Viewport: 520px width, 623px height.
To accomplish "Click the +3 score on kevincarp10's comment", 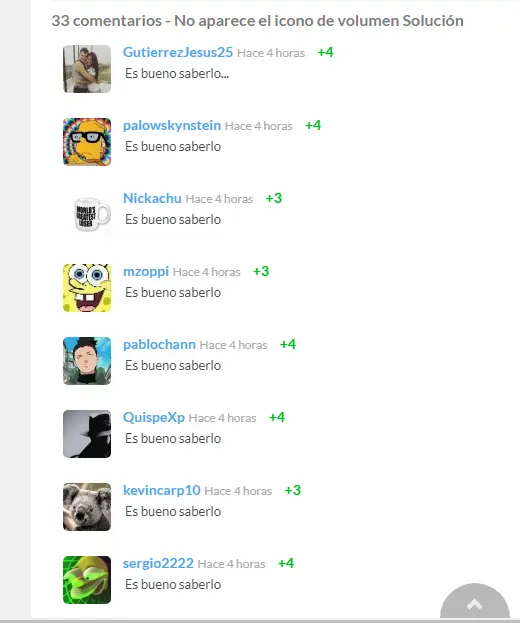I will click(x=293, y=490).
